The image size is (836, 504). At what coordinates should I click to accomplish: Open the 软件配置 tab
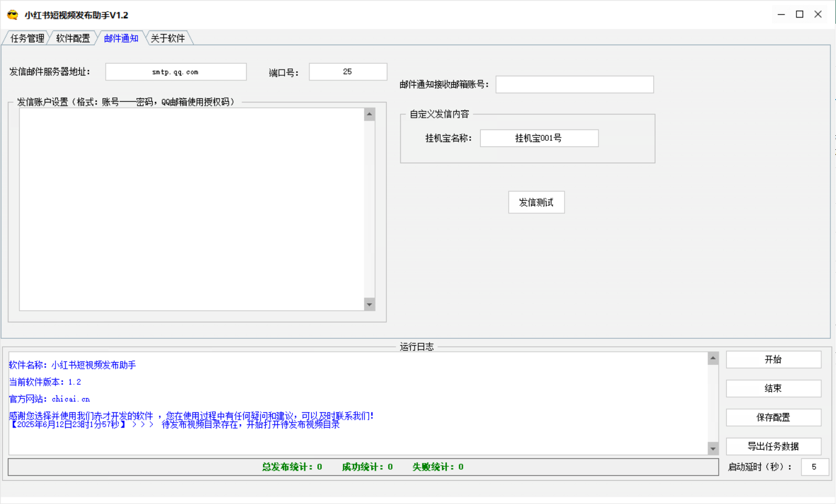(73, 38)
